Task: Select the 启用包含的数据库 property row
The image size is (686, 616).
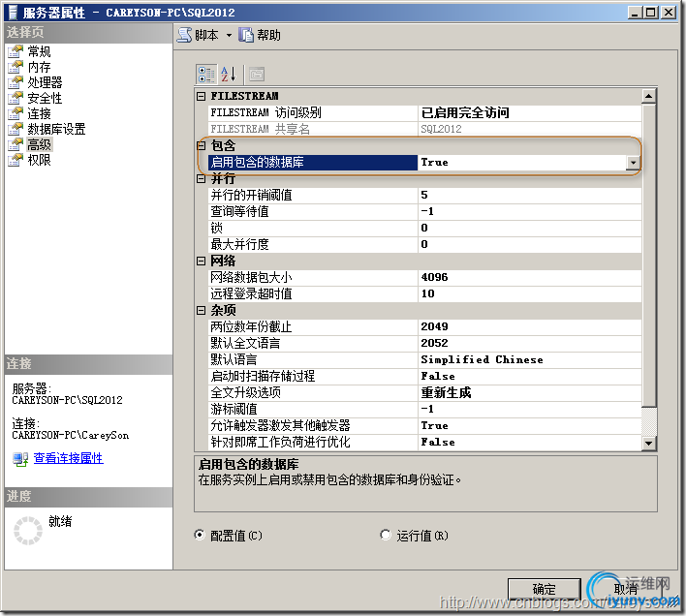Action: (313, 163)
